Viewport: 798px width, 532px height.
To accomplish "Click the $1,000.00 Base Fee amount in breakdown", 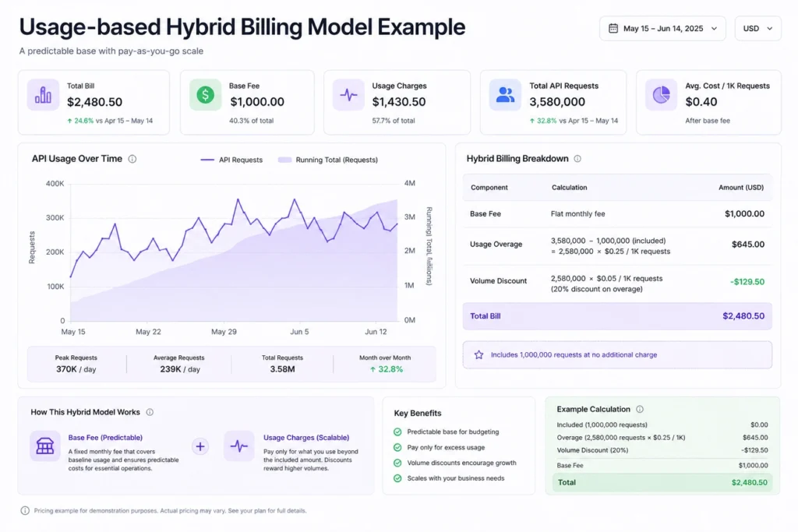I will [x=744, y=213].
